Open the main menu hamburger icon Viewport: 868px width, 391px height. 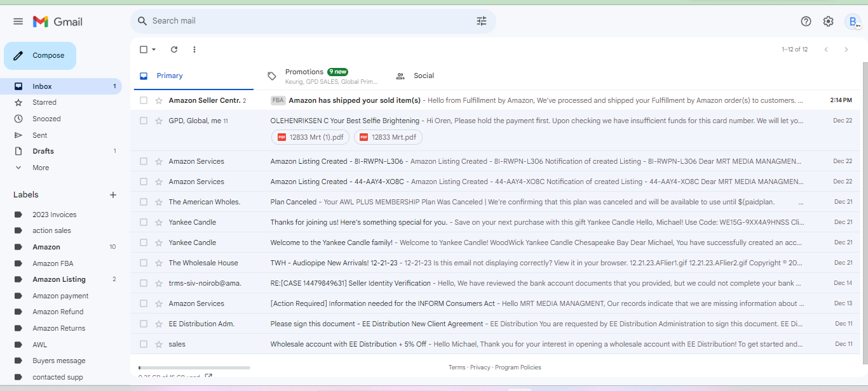click(x=18, y=22)
